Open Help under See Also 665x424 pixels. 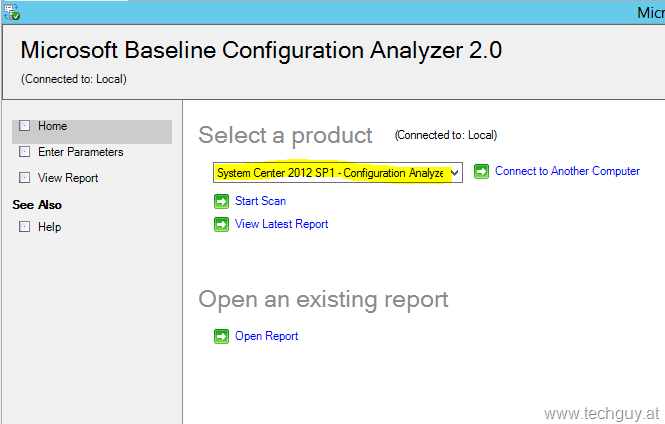click(49, 227)
